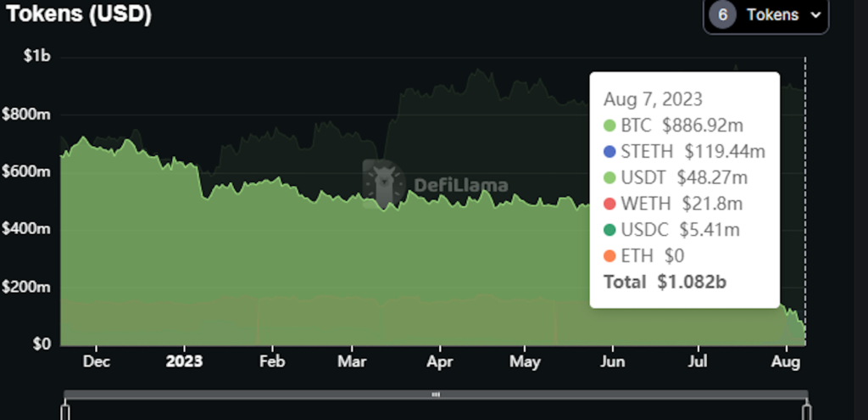Click the USDT value '$48.27m'
Screen dimensions: 868x420
(x=712, y=178)
